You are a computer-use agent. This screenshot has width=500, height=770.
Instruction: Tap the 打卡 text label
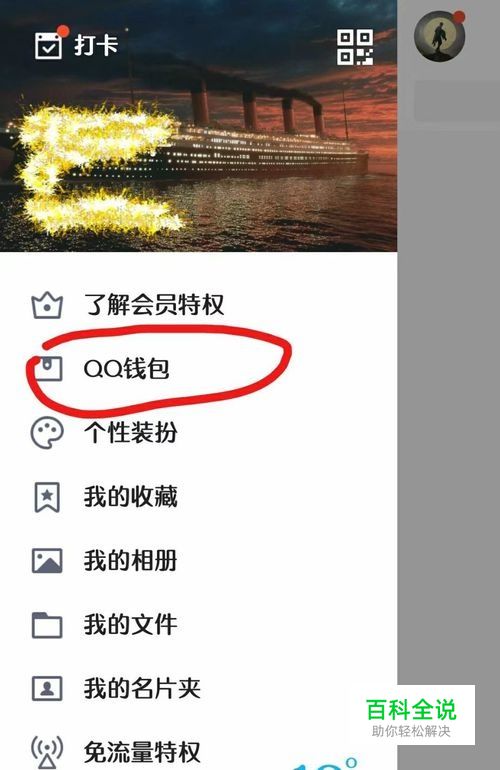click(96, 46)
